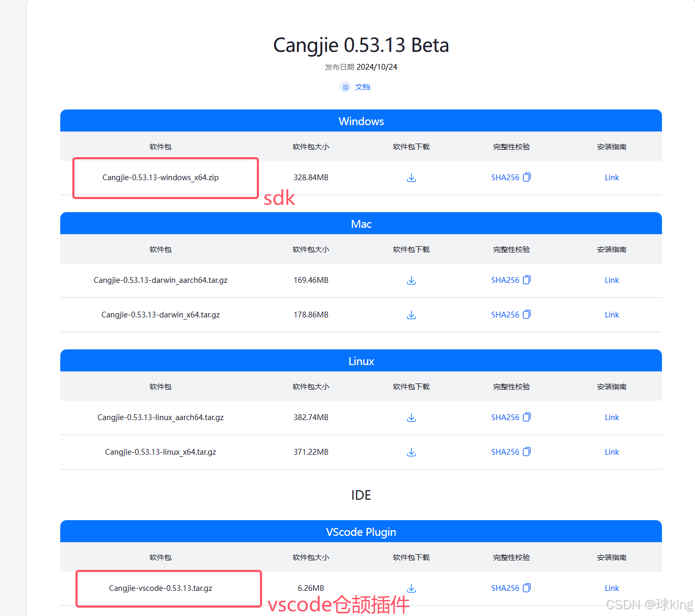The width and height of the screenshot is (695, 616).
Task: Click file name Cangjie-0.53.13-darwin_x64.tar.gz
Action: point(160,315)
